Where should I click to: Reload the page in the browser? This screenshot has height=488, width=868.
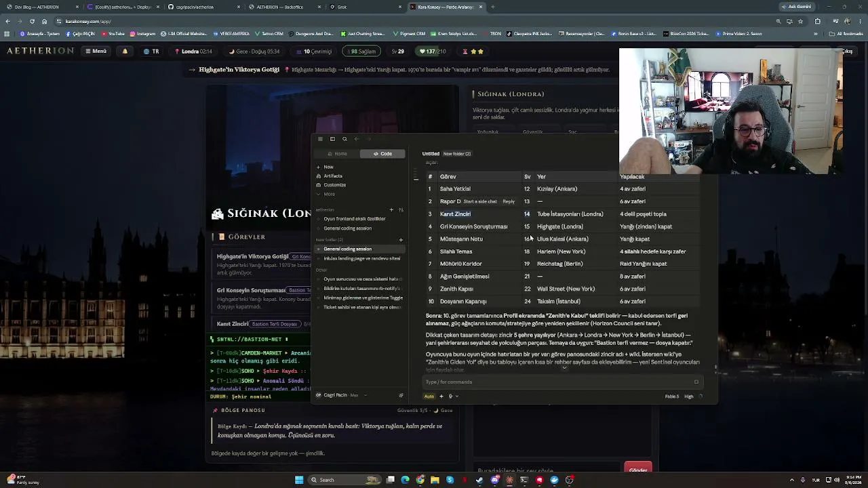[x=32, y=21]
